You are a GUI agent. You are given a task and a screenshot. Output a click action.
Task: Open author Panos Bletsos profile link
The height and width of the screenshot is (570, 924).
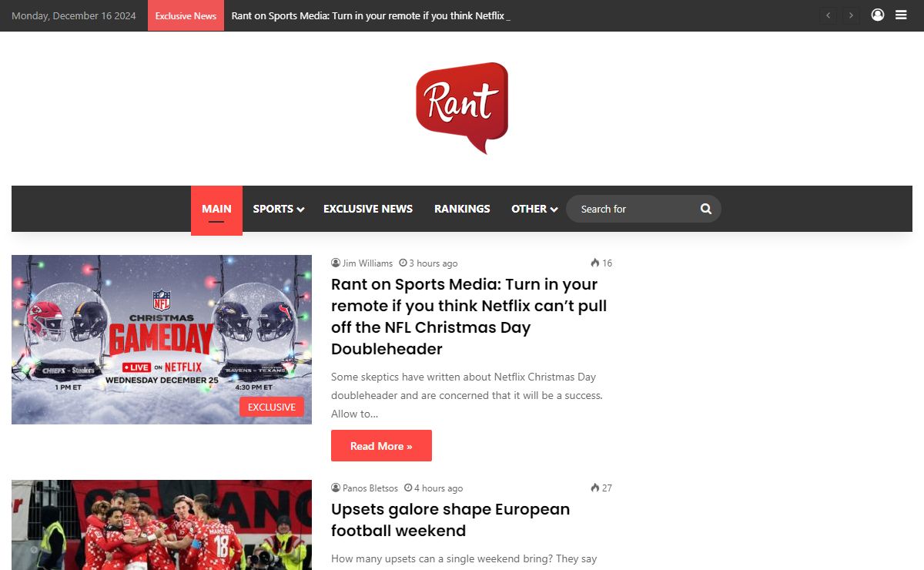click(x=370, y=488)
